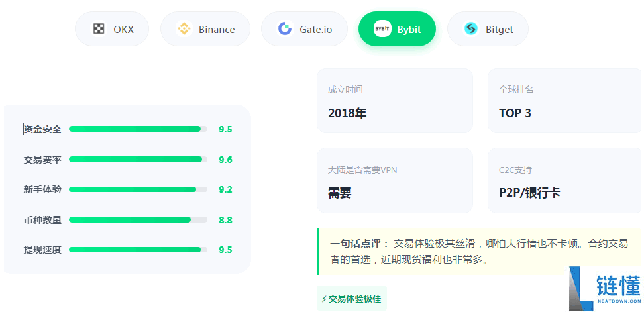Click the 提现速度 label
Image resolution: width=644 pixels, height=312 pixels.
(42, 250)
